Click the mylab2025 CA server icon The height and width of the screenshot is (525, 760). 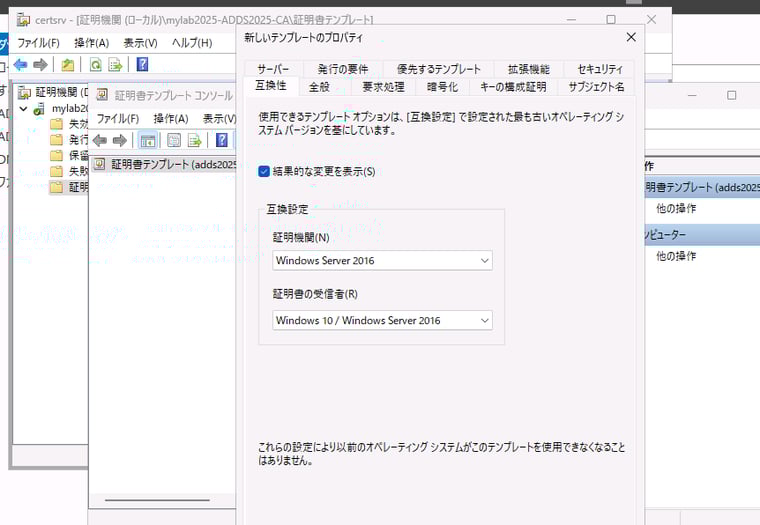(x=39, y=109)
